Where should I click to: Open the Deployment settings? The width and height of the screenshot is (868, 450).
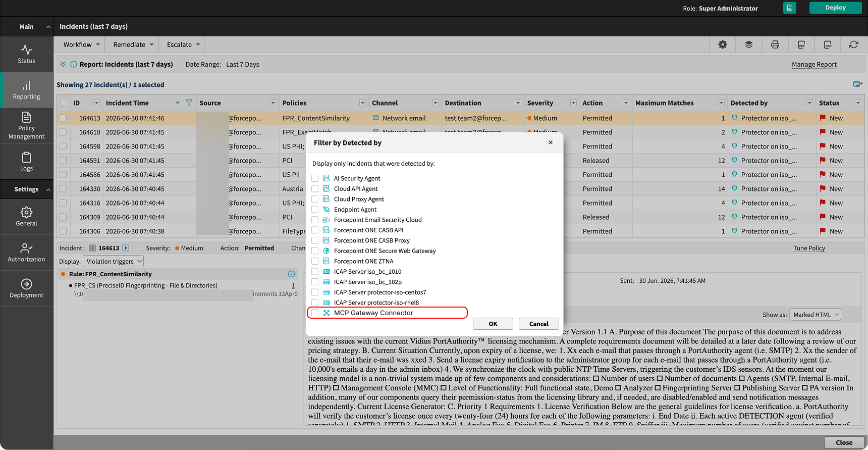pos(26,288)
